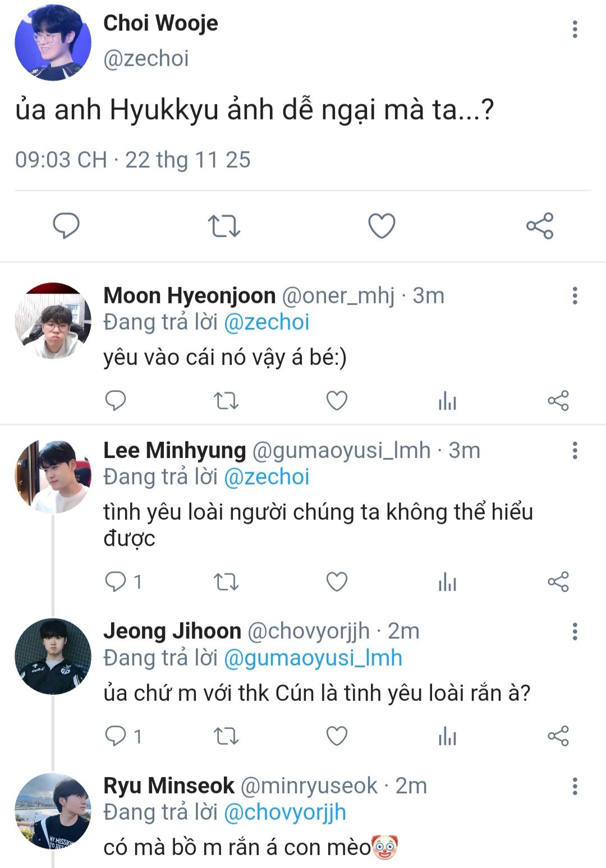This screenshot has height=868, width=606.
Task: Open the @zechoi mention in Moon Hyeonjoon's reply
Action: pos(267,322)
